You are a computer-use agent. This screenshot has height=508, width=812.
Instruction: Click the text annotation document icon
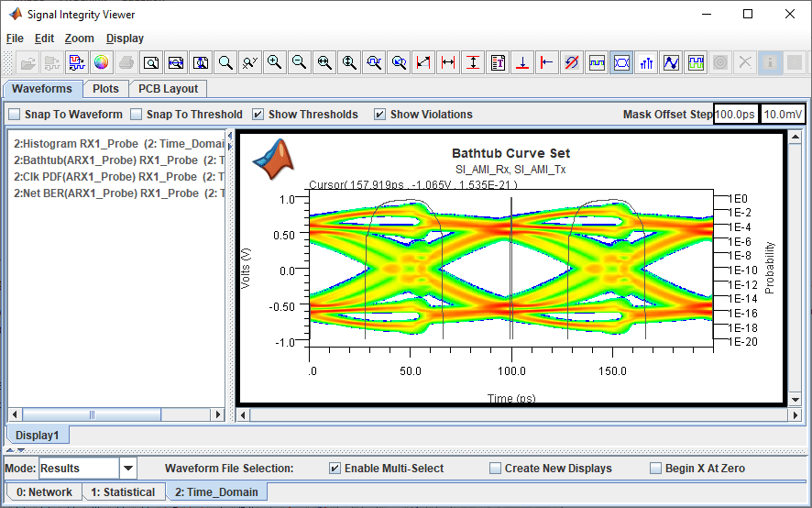pyautogui.click(x=498, y=63)
